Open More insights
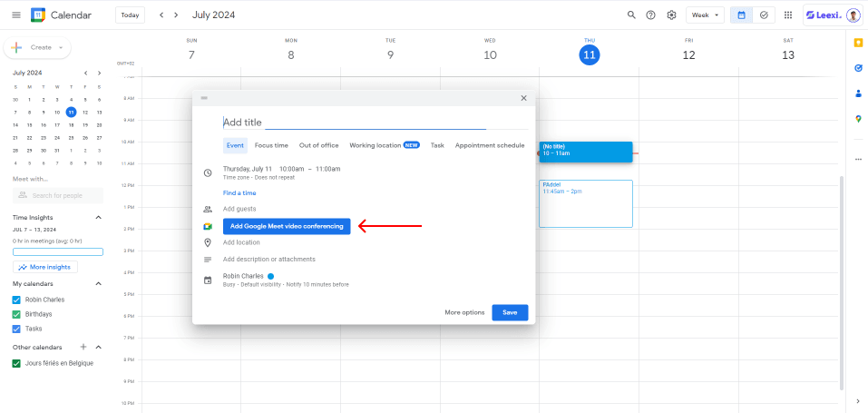 [x=45, y=267]
